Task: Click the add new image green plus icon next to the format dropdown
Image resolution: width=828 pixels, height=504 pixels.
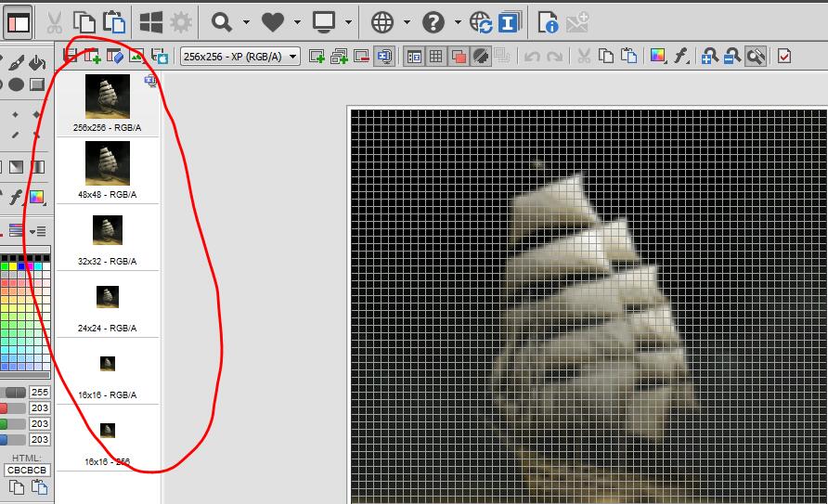Action: [x=317, y=56]
